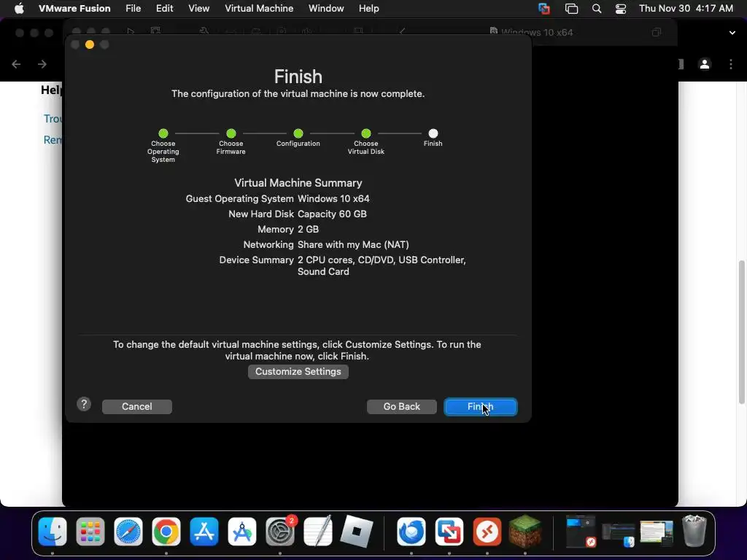Screen dimensions: 747x560
Task: Click the browser page vertical scrollbar
Action: [741, 332]
